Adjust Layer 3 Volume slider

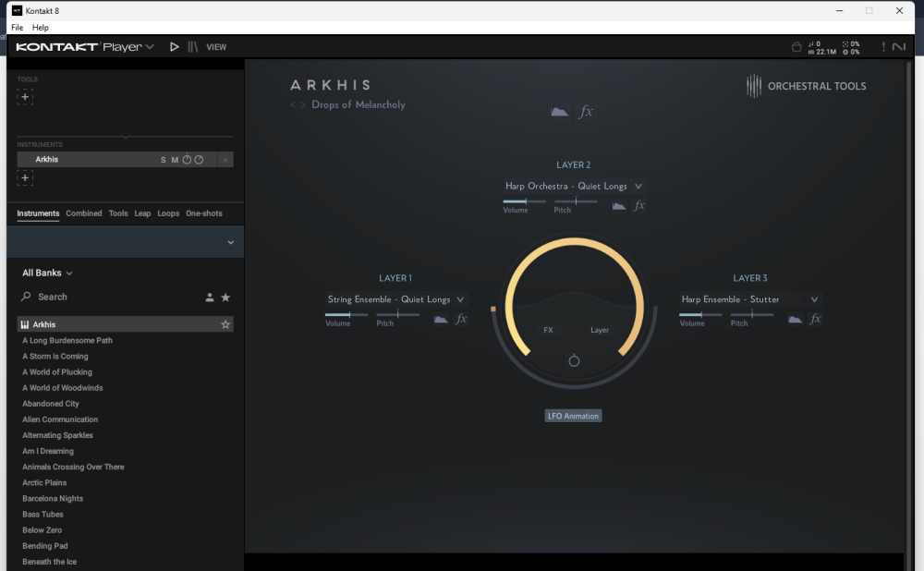click(x=700, y=315)
